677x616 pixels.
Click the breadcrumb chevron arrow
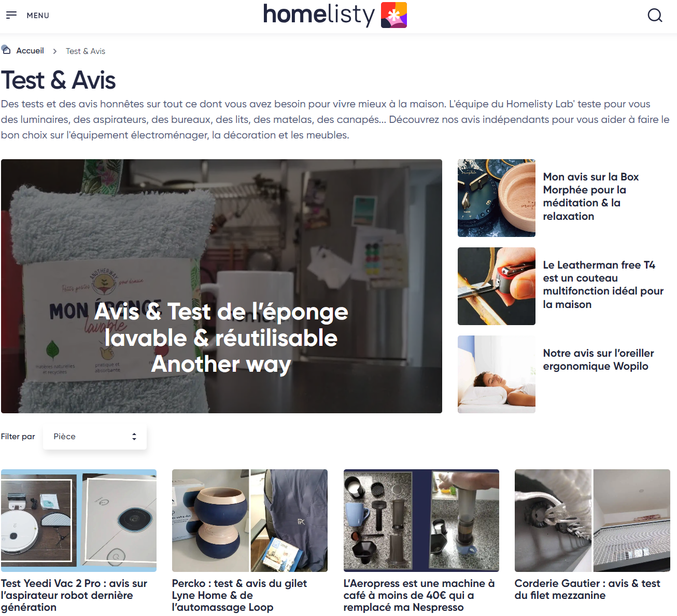[x=55, y=51]
